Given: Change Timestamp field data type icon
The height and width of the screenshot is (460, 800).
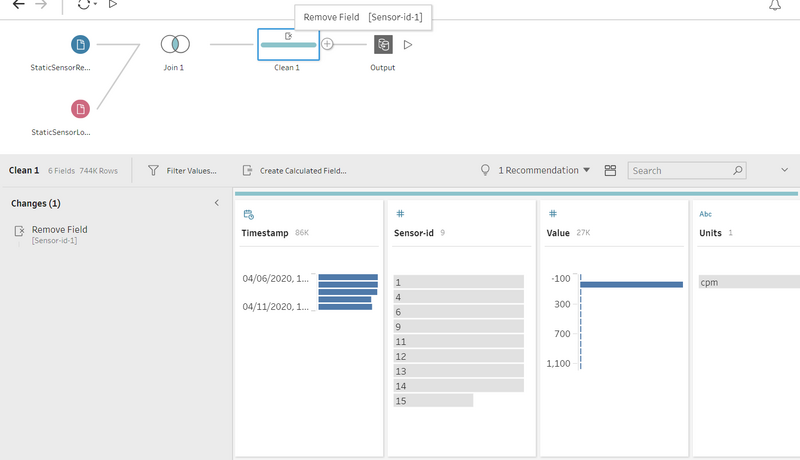Looking at the screenshot, I should (x=248, y=214).
